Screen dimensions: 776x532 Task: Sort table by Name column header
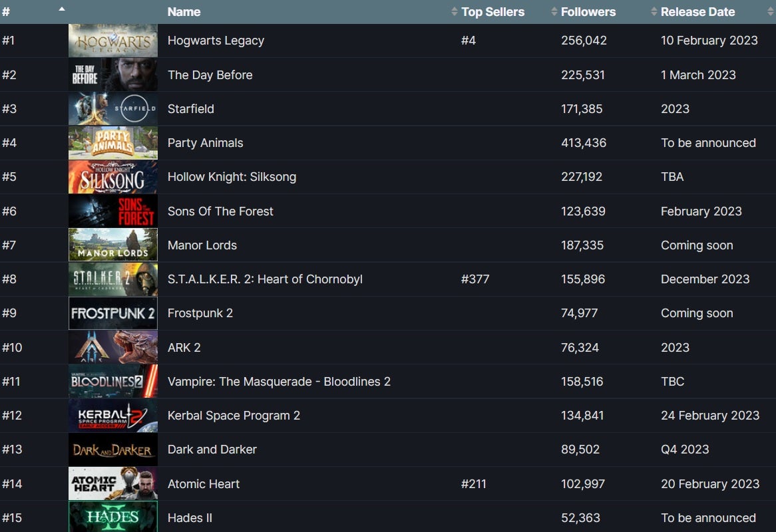[184, 12]
